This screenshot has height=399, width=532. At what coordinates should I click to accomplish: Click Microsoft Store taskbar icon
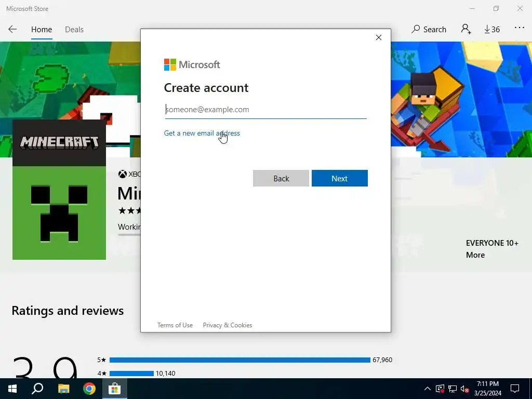click(115, 389)
